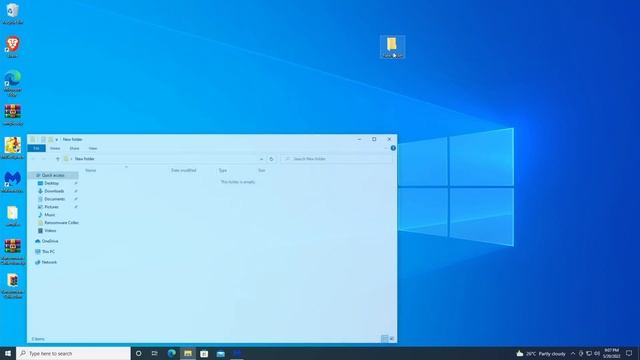Open This PC in the navigation pane

[x=48, y=252]
